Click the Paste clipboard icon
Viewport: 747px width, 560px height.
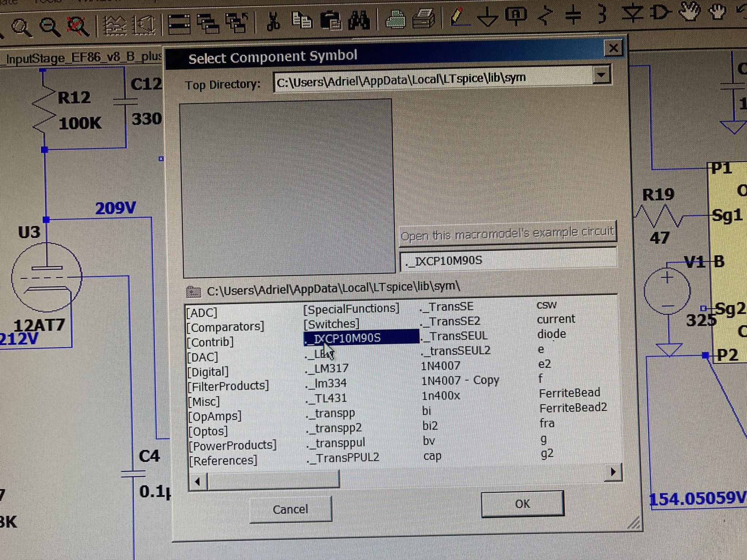tap(330, 20)
